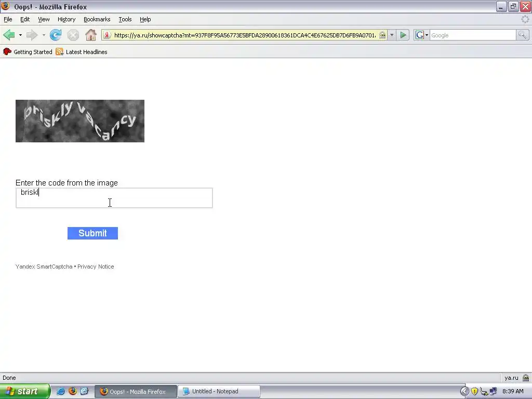Open the Tools menu
Screen dimensions: 532x399
click(125, 19)
